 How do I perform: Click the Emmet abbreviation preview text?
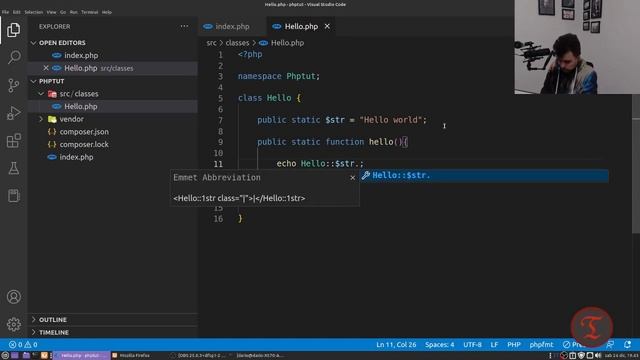(x=239, y=198)
